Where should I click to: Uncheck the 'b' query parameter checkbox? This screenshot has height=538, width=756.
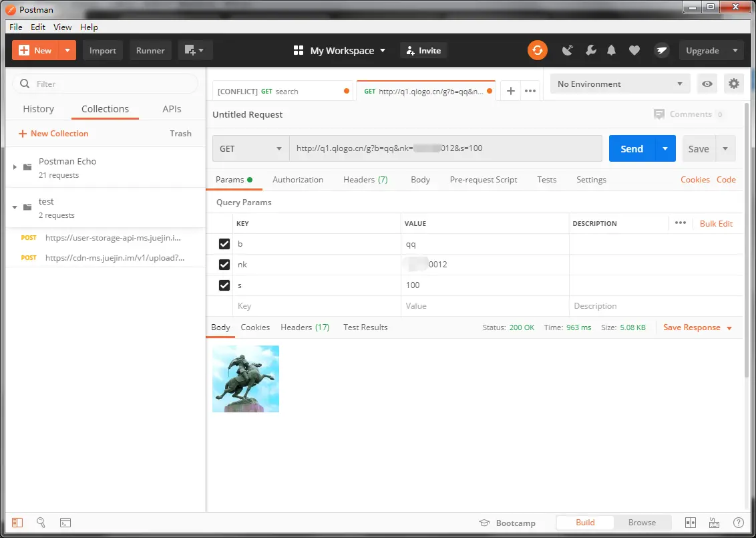tap(224, 244)
